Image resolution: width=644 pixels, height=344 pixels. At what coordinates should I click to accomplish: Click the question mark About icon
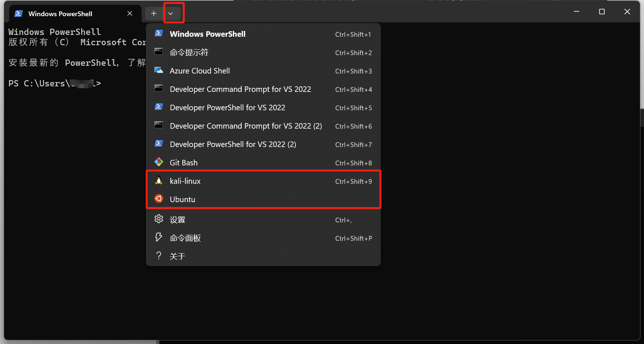(x=159, y=255)
